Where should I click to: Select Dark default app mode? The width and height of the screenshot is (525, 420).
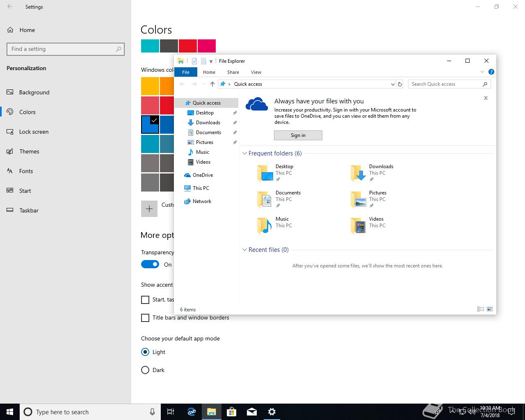pos(145,370)
